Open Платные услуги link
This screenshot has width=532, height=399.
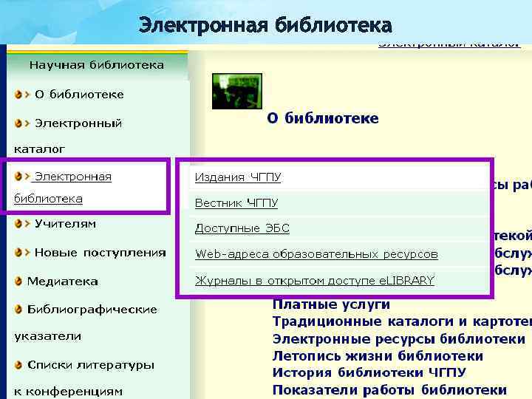coord(331,304)
